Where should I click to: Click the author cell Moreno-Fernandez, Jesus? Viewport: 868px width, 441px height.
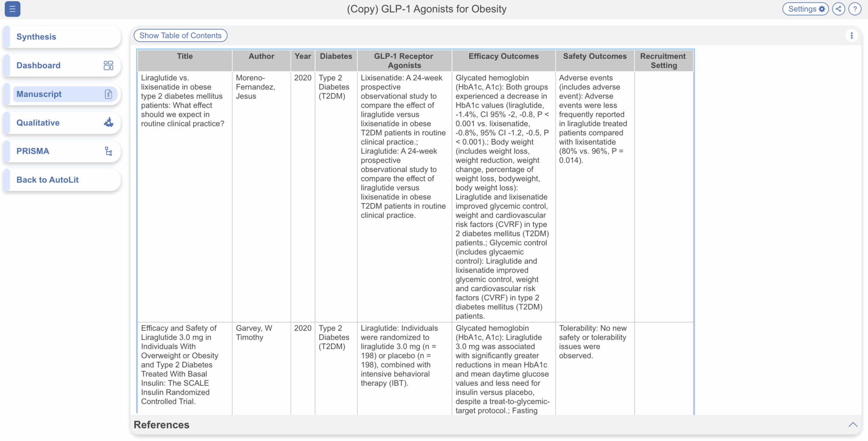pyautogui.click(x=262, y=197)
